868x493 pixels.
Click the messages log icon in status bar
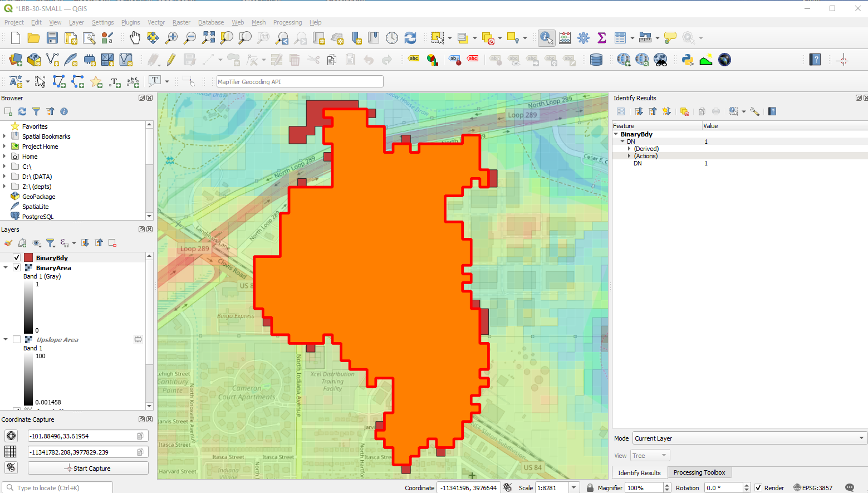click(850, 487)
